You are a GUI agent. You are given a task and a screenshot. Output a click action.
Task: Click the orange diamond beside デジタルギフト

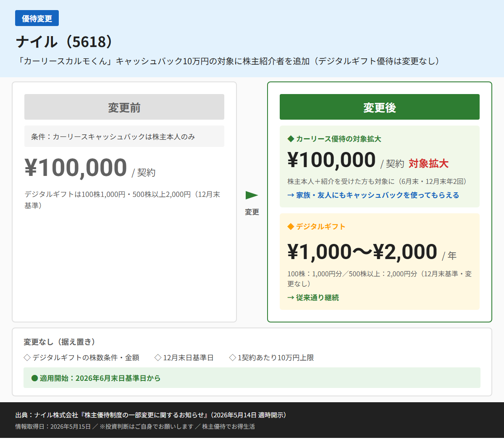291,227
